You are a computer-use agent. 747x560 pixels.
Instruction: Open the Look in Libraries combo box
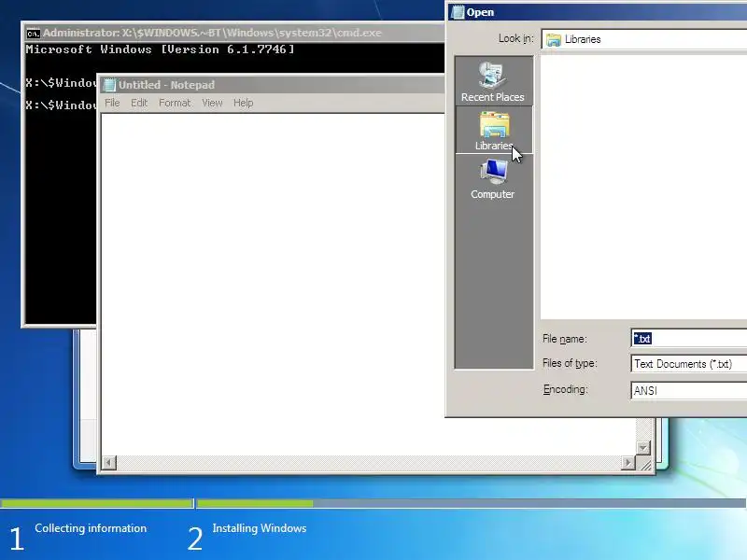coord(644,39)
